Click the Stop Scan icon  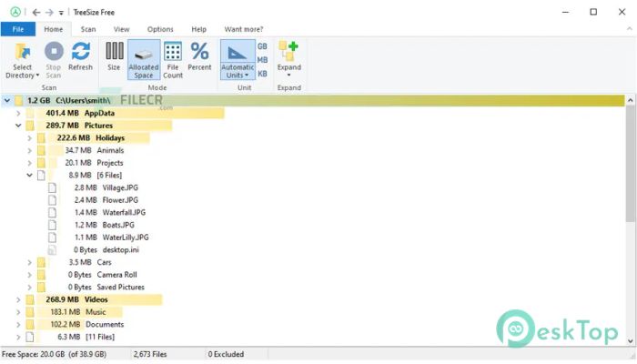coord(54,52)
